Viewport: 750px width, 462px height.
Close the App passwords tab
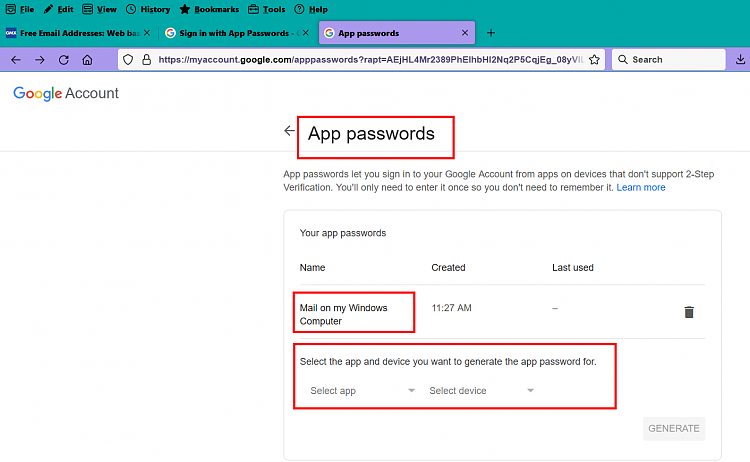[x=465, y=33]
